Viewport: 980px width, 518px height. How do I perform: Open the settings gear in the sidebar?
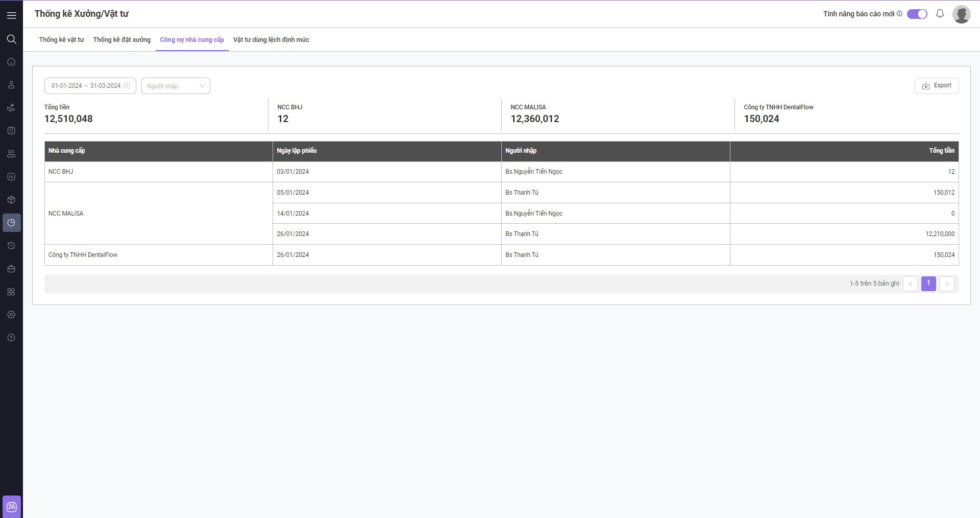pyautogui.click(x=11, y=315)
